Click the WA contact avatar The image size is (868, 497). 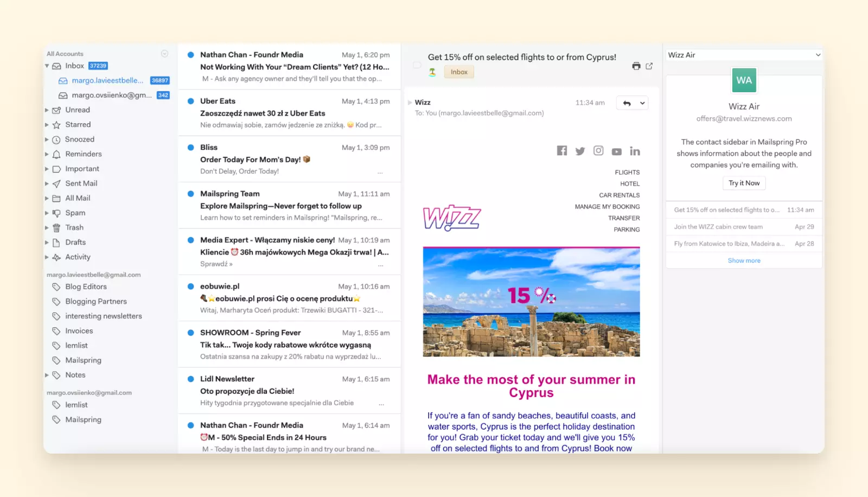tap(744, 80)
